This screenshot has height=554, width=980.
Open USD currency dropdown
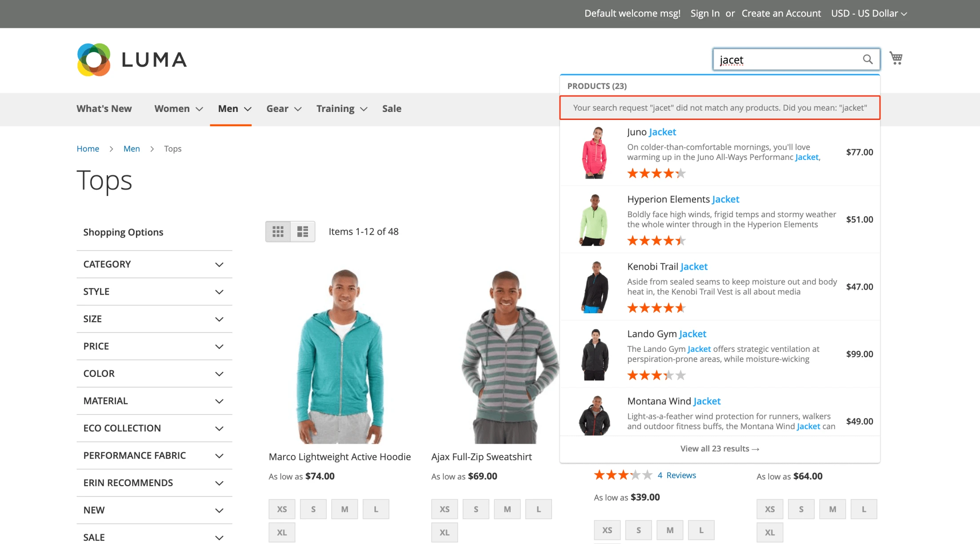[868, 13]
